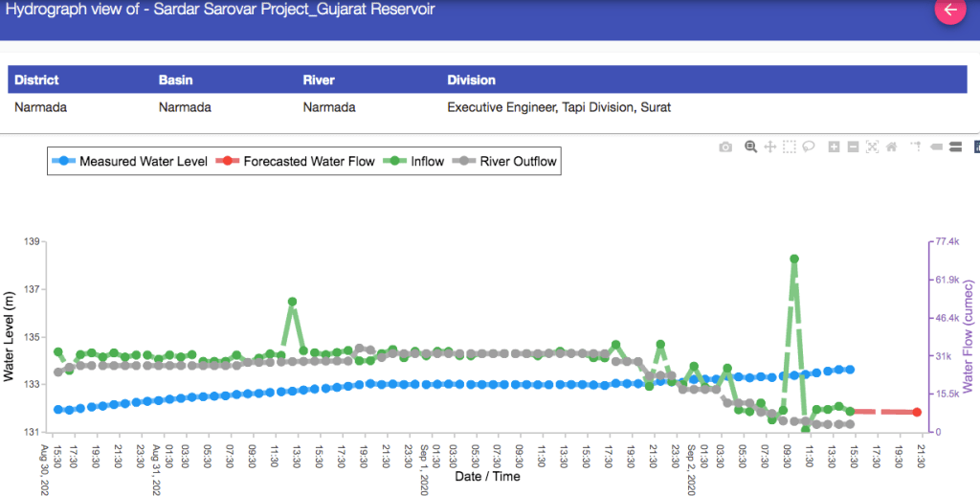Click the pink back arrow button
This screenshot has width=980, height=496.
[x=949, y=11]
